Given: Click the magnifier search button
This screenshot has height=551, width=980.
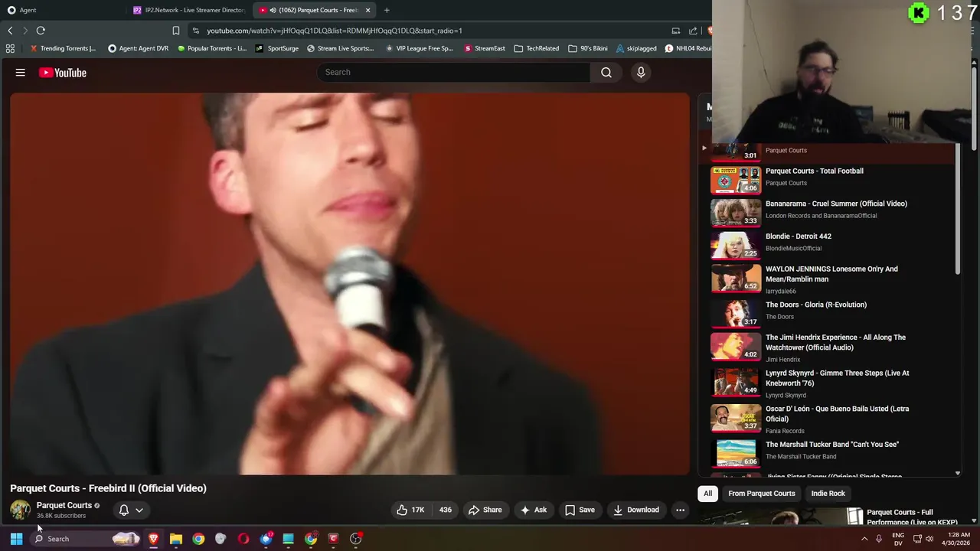Looking at the screenshot, I should [606, 72].
